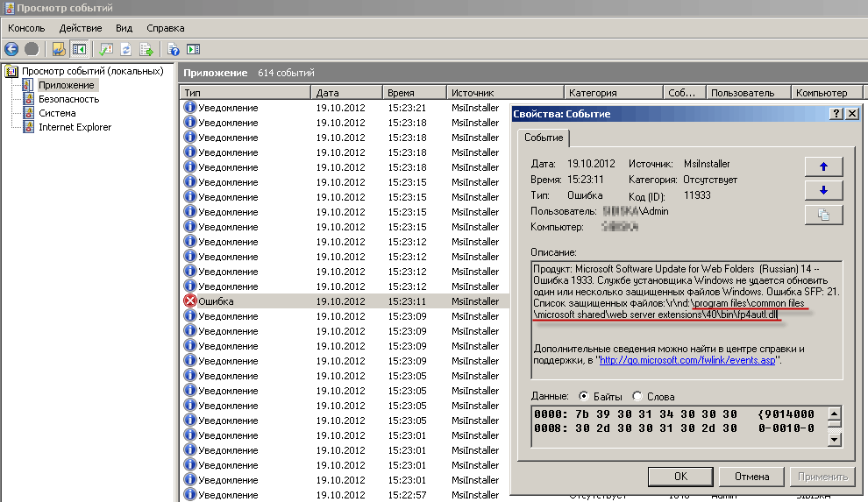Sort by the Категория column header
Image resolution: width=868 pixels, height=502 pixels.
pyautogui.click(x=614, y=92)
